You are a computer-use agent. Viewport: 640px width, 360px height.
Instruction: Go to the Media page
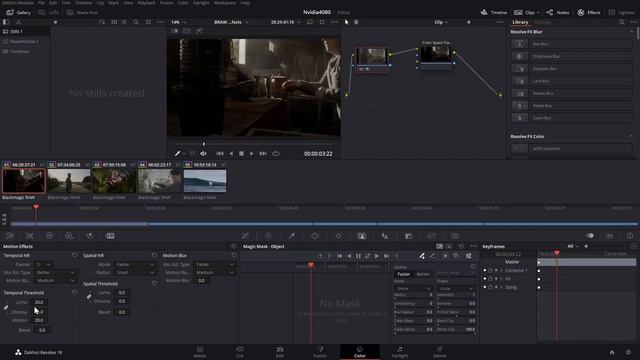[x=200, y=352]
